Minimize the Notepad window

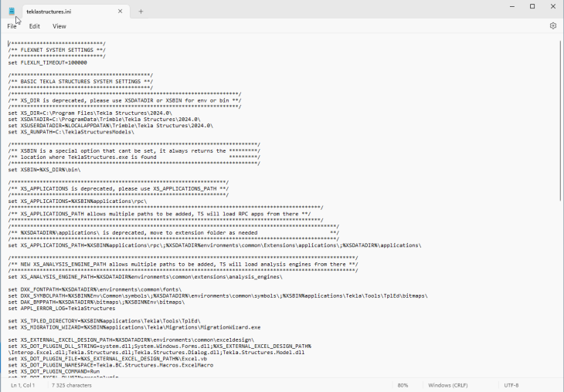[x=511, y=6]
